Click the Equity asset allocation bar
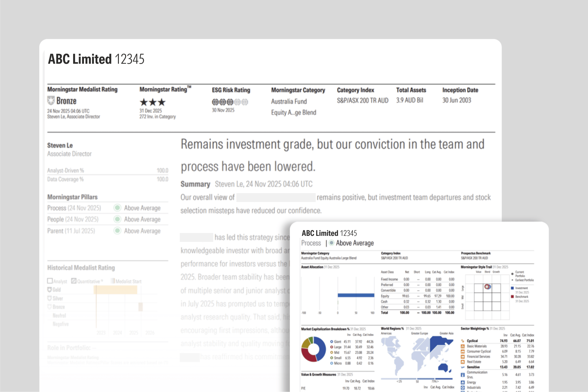Viewport: 588px width, 392px height. pos(356,295)
